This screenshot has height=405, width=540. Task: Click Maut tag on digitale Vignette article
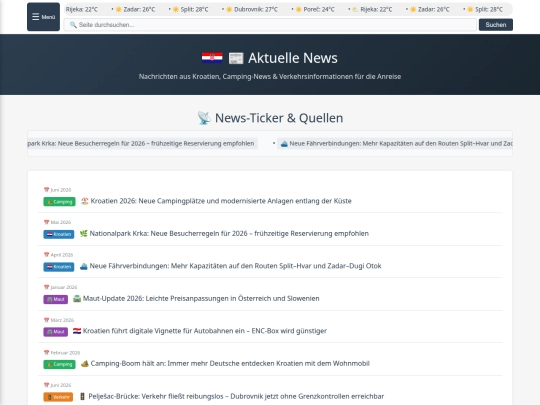55,332
